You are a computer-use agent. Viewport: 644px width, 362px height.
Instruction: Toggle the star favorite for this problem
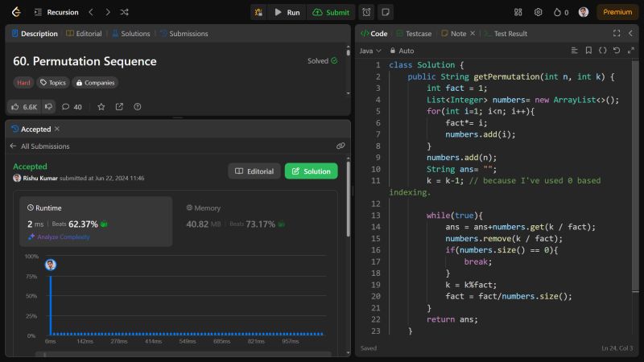[x=101, y=106]
